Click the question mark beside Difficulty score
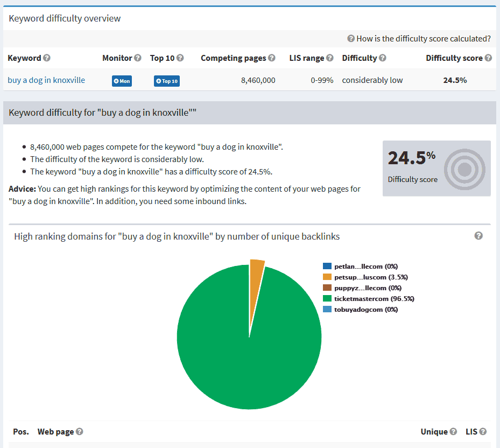 coord(488,58)
